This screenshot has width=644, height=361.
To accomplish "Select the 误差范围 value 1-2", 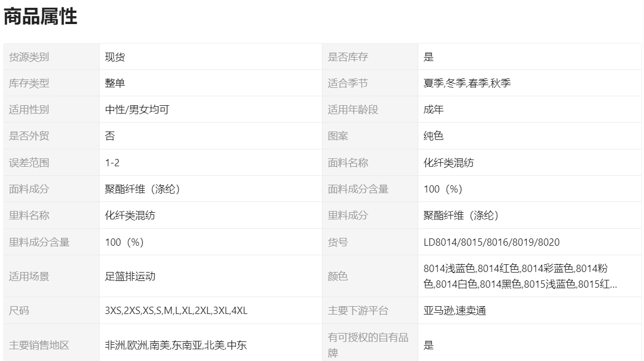I will click(112, 163).
